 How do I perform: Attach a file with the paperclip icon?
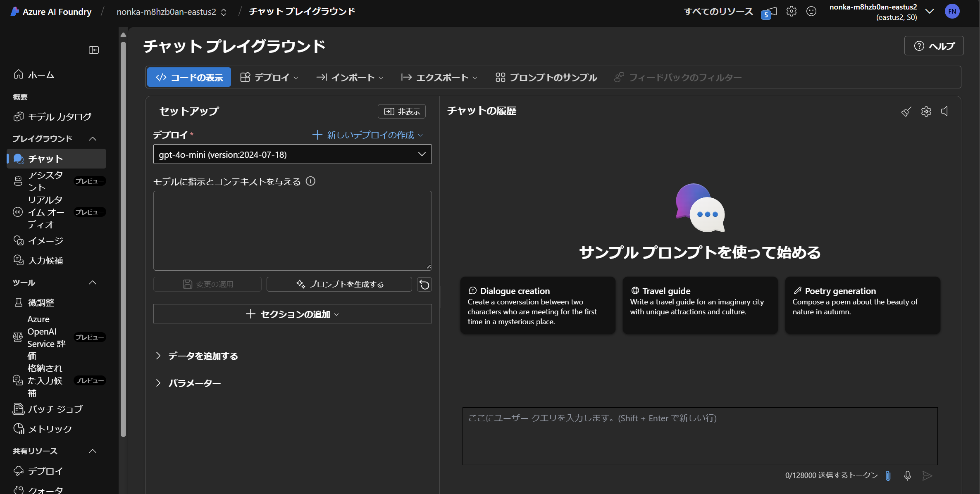click(x=888, y=476)
